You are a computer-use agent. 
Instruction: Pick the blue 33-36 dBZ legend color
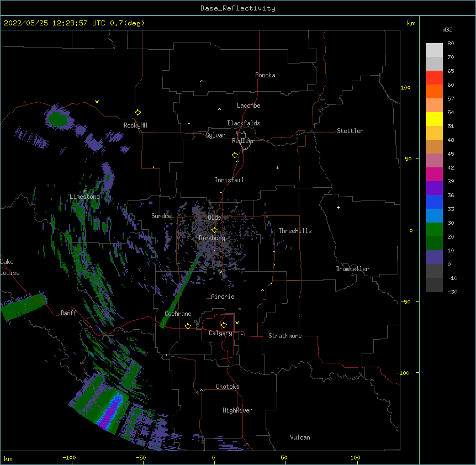tap(434, 202)
